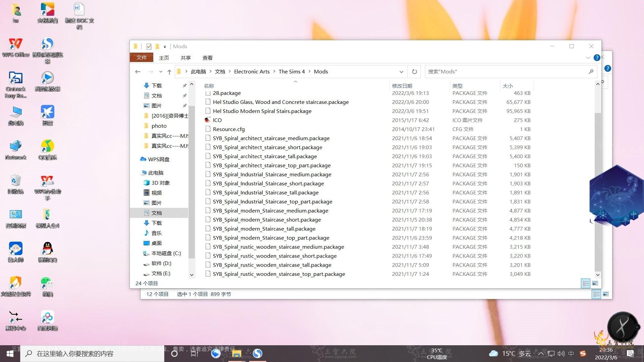Expand breadcrumb arrow after The Sims 4

(x=309, y=72)
